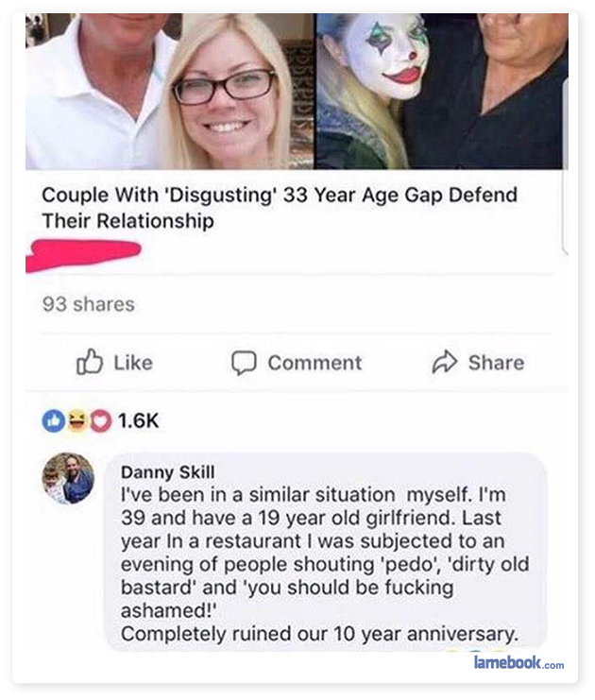
Task: Click the red heart love reaction
Action: point(101,421)
